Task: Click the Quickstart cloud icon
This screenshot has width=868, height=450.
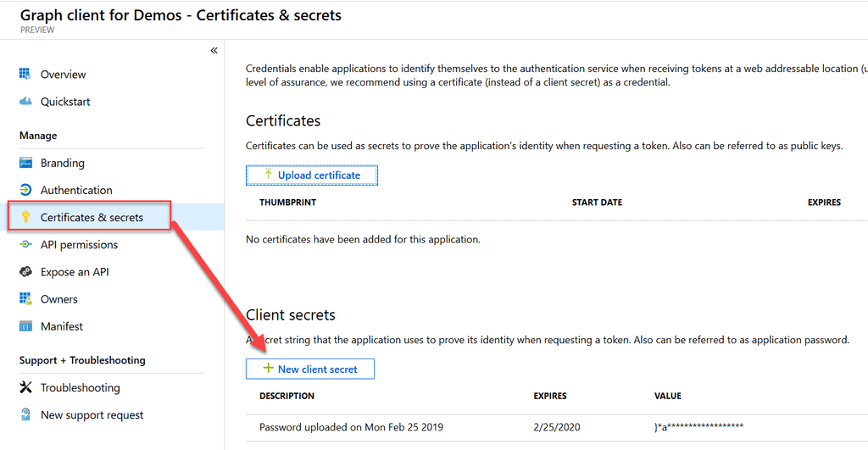Action: tap(25, 102)
